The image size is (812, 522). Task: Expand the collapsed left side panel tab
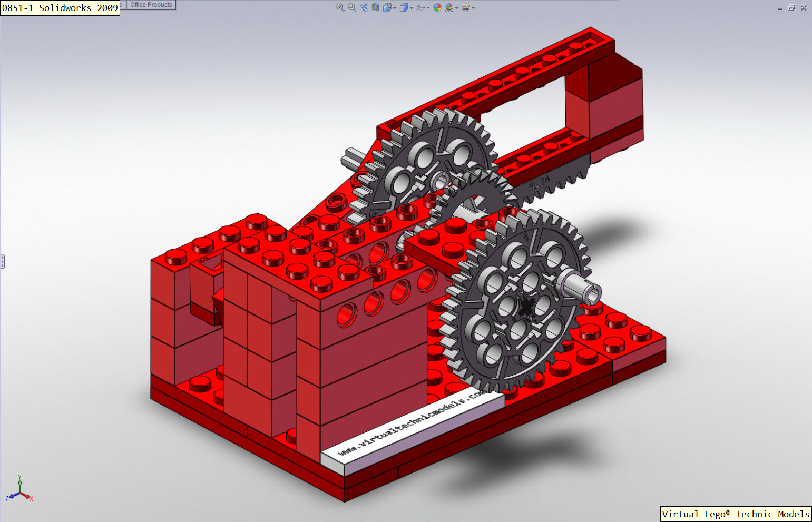coord(3,262)
